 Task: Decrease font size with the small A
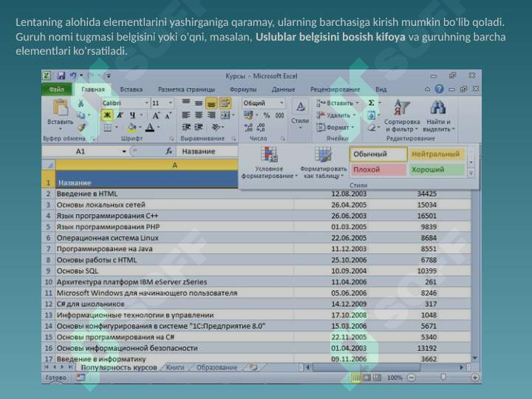coord(168,116)
